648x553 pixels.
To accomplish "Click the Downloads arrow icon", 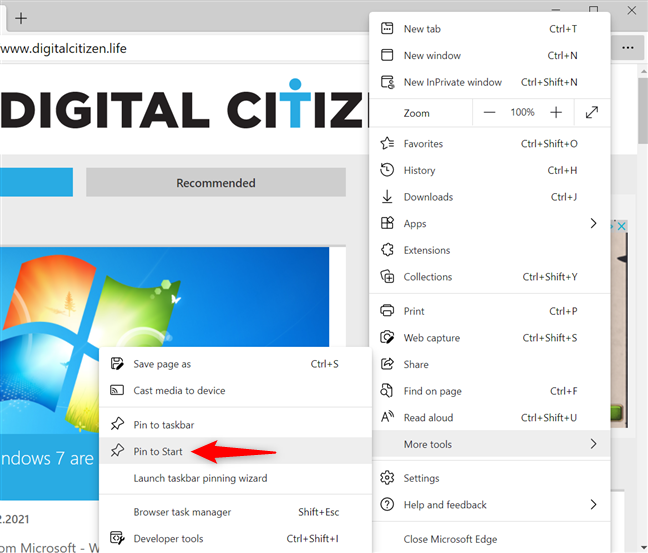I will (387, 197).
